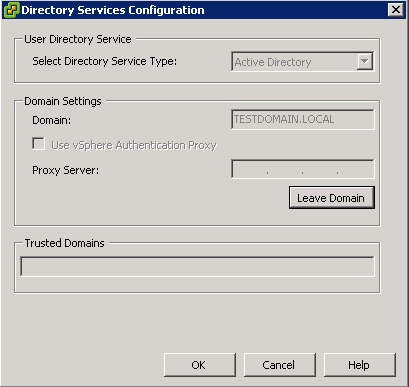Open Help for this dialog
Screen dimensions: 409x387
click(360, 365)
